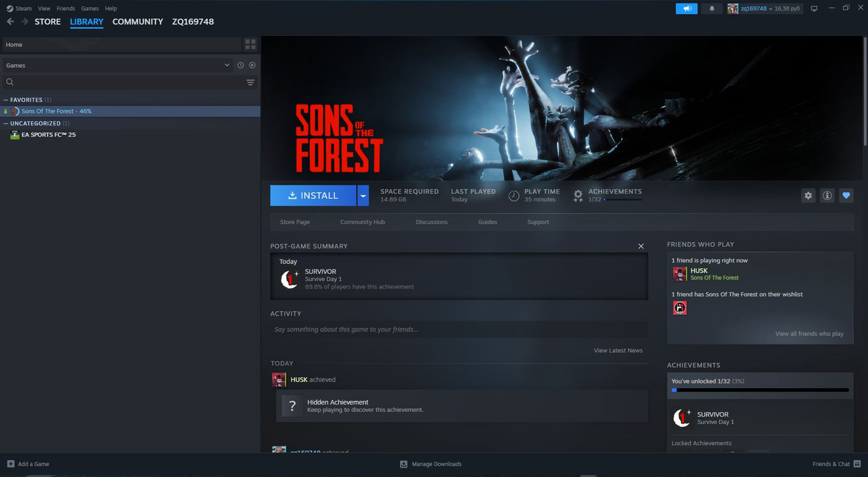Screen dimensions: 868x477
Task: Open game settings gear icon
Action: pyautogui.click(x=808, y=195)
